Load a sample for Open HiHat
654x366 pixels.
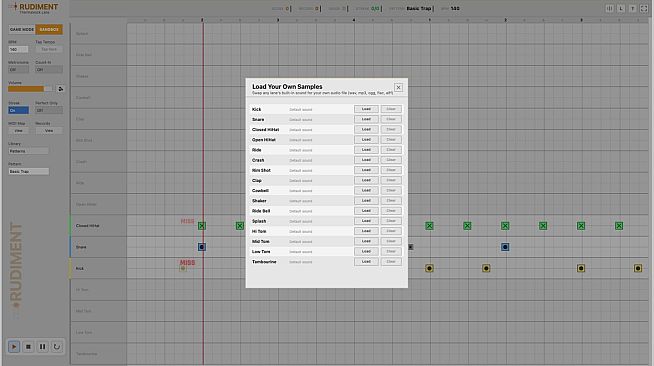pyautogui.click(x=366, y=139)
